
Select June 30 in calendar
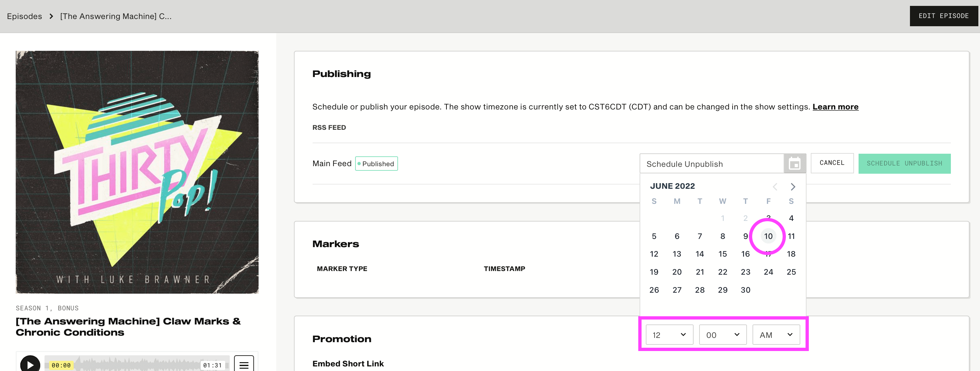[x=745, y=290]
